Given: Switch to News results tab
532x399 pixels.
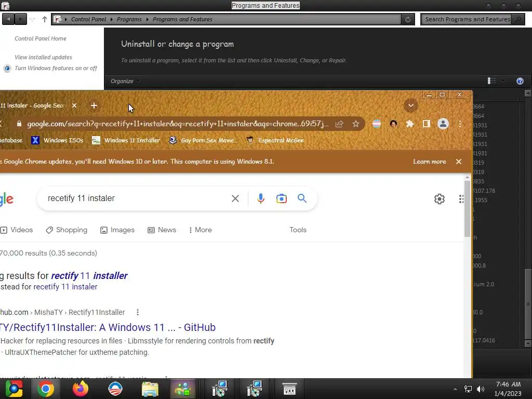Looking at the screenshot, I should coord(162,230).
